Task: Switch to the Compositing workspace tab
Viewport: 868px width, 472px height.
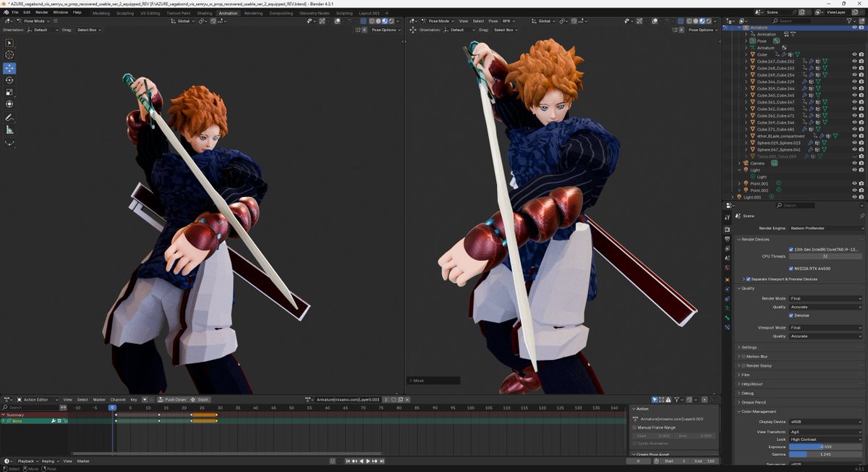Action: [281, 13]
